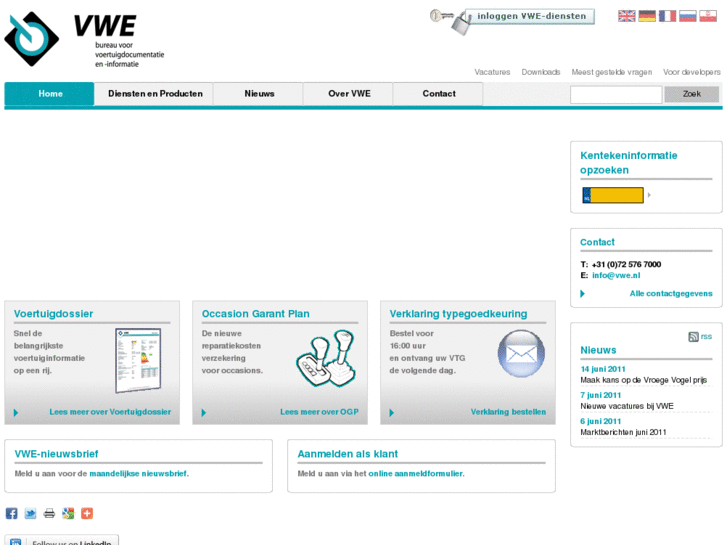
Task: Open Diensten en Producten menu
Action: pos(155,94)
